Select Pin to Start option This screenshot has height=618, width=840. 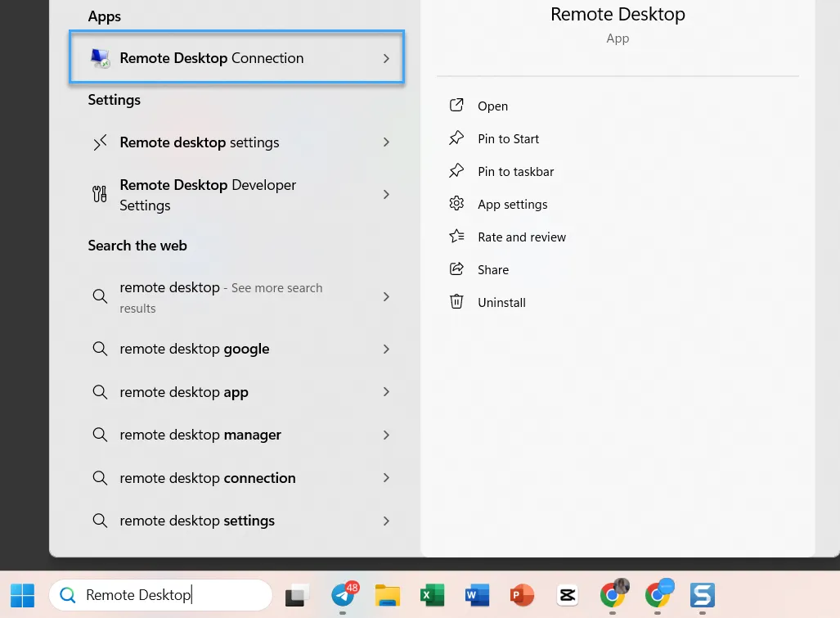(509, 139)
